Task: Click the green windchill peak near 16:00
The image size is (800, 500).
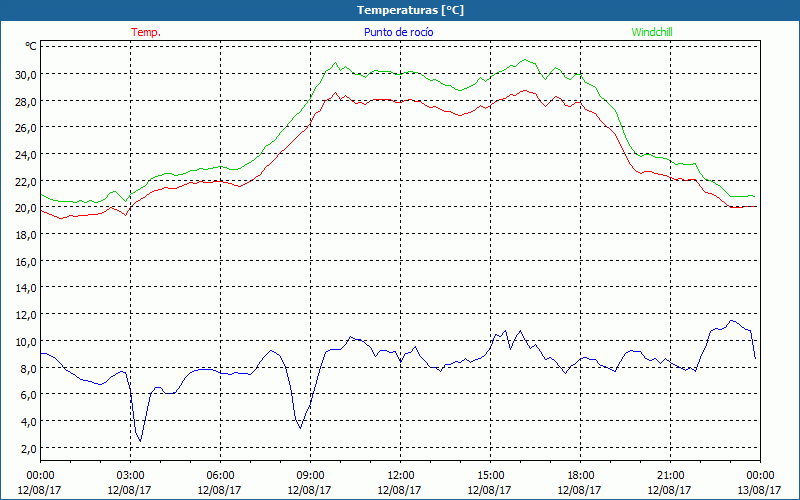Action: click(524, 60)
